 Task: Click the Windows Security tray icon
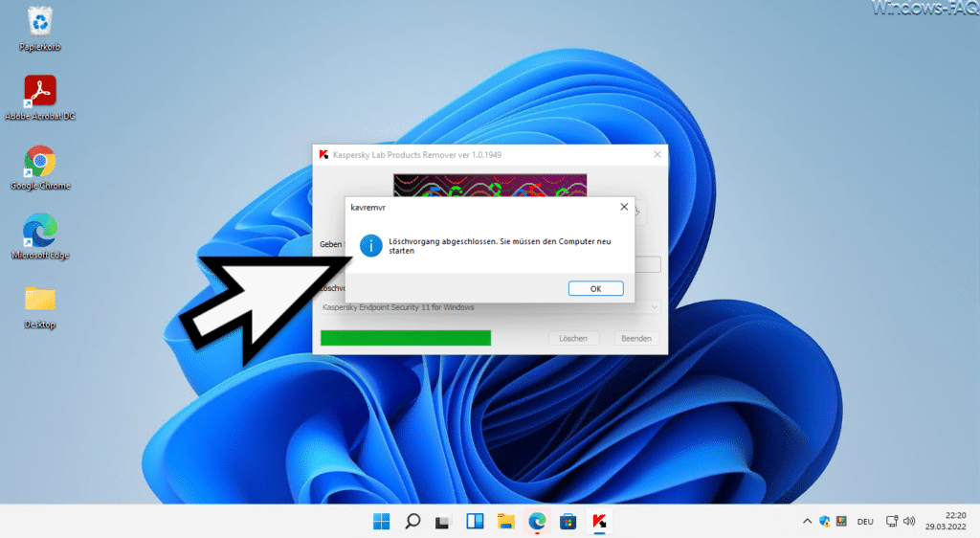pyautogui.click(x=824, y=521)
